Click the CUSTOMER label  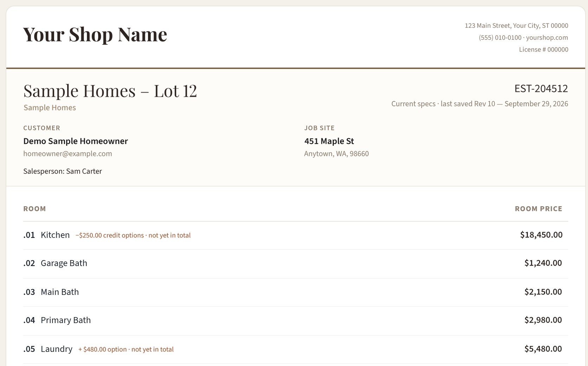tap(41, 128)
